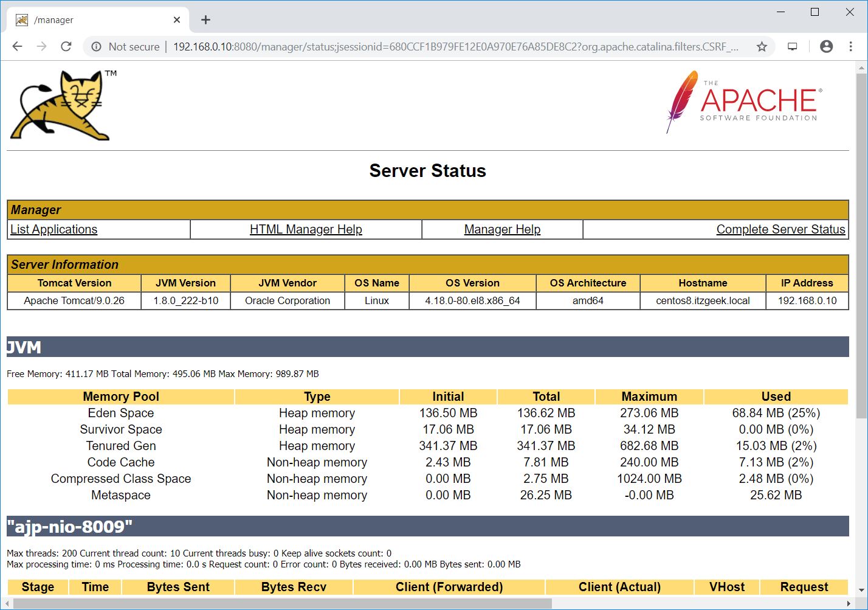Open the List Applications link
Image resolution: width=868 pixels, height=610 pixels.
[x=53, y=229]
